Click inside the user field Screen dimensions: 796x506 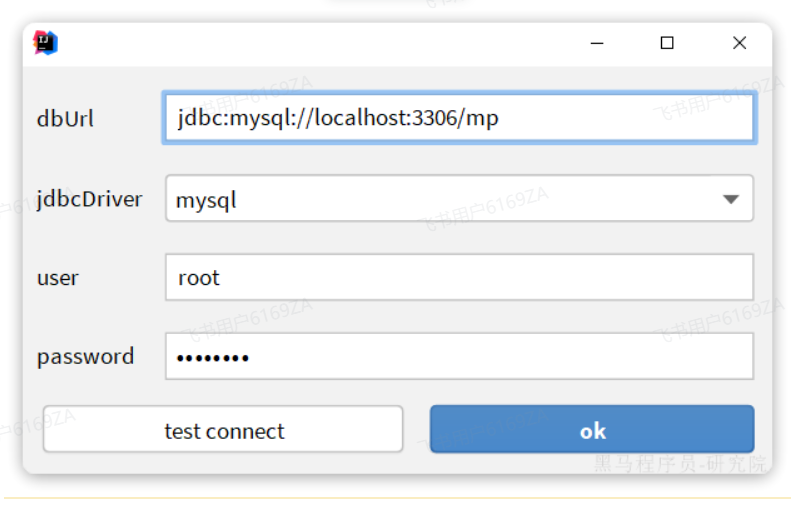click(x=459, y=277)
